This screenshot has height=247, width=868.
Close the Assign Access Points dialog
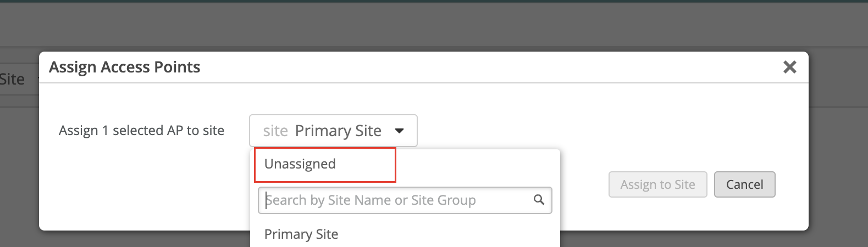(789, 67)
